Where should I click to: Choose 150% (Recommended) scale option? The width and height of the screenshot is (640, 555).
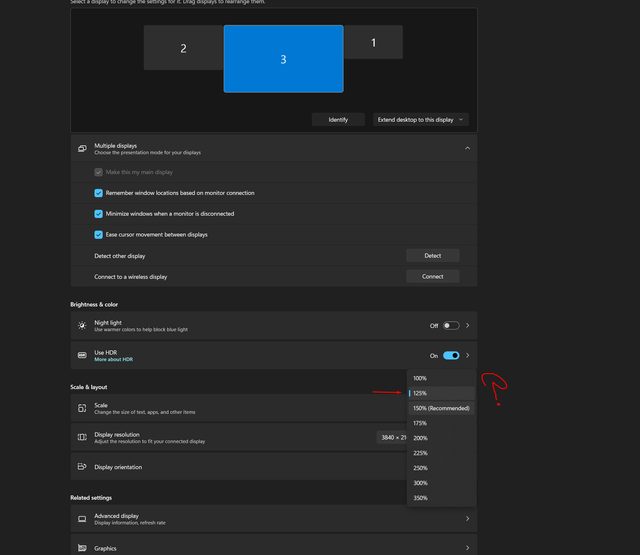coord(441,408)
